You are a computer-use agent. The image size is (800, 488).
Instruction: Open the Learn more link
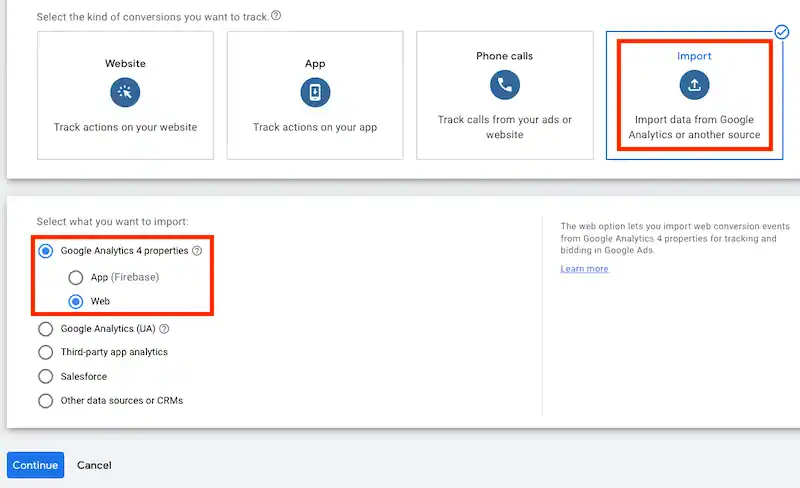(584, 269)
